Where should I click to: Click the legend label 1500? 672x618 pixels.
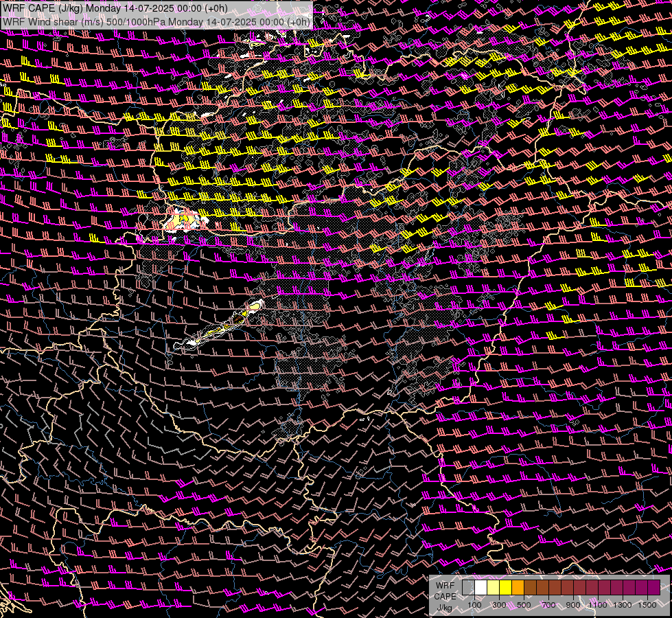(647, 605)
